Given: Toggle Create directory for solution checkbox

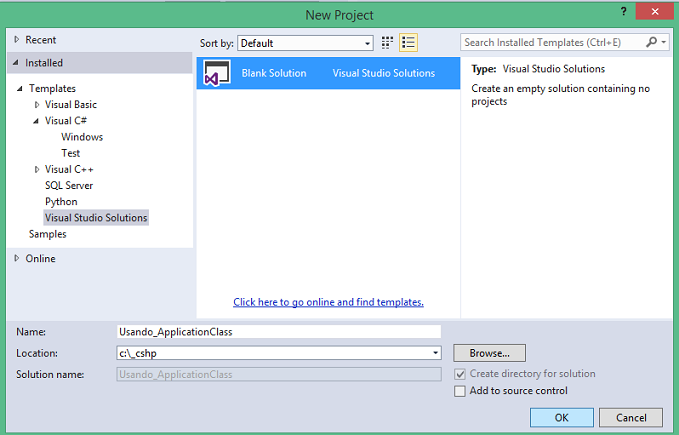Looking at the screenshot, I should [x=460, y=374].
